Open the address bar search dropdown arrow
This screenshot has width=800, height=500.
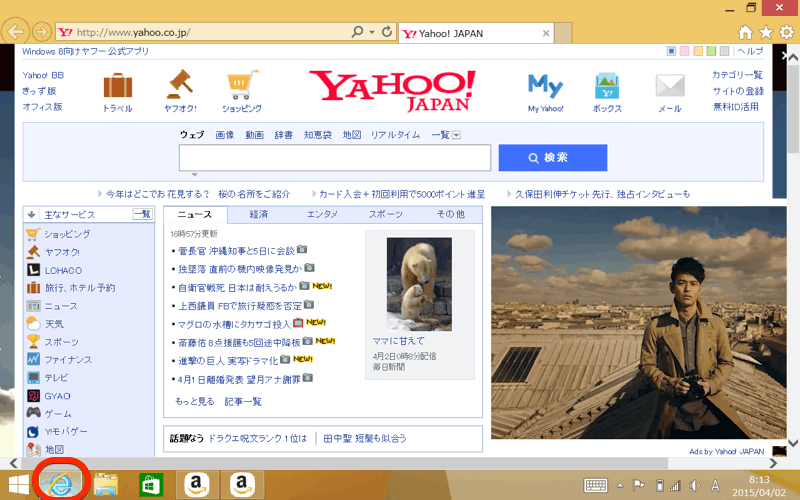click(x=372, y=33)
